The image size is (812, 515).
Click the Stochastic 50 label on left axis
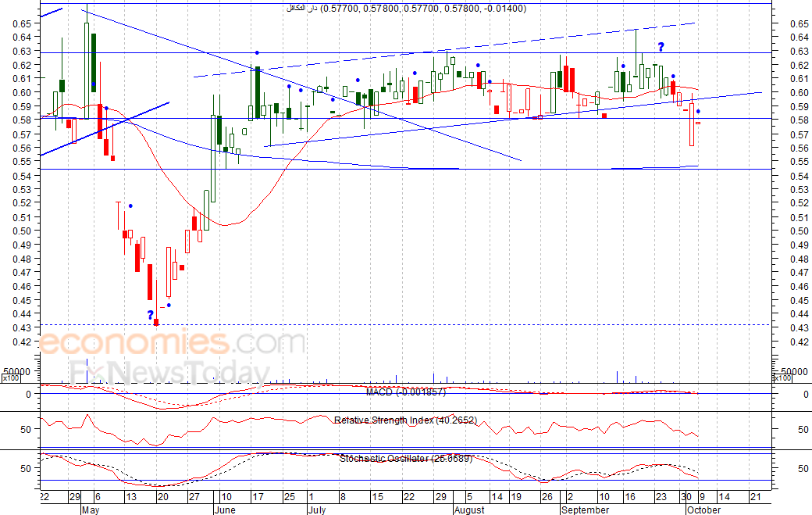click(x=26, y=468)
